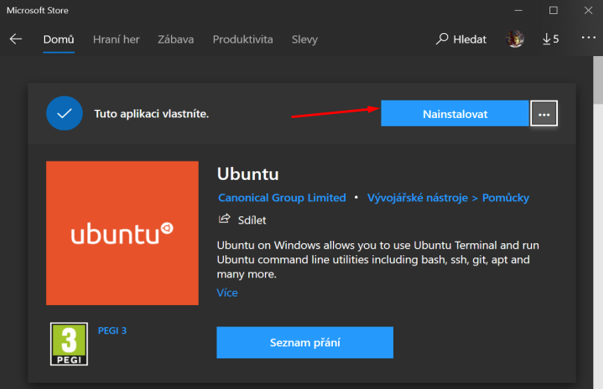This screenshot has height=389, width=603.
Task: Click the Sdílet share icon
Action: (224, 219)
